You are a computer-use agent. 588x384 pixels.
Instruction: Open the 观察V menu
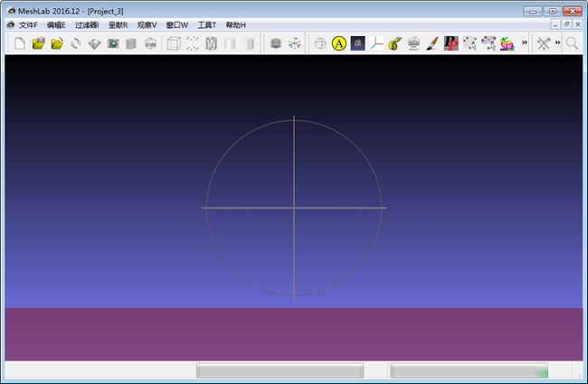(147, 25)
